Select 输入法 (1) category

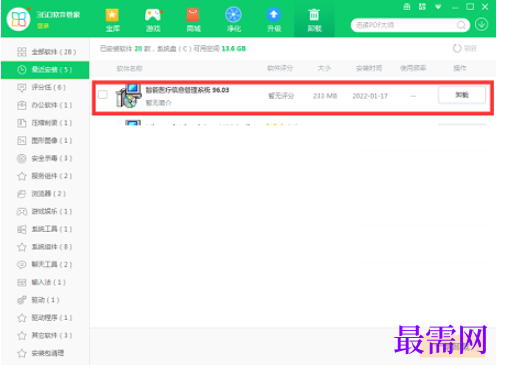45,282
